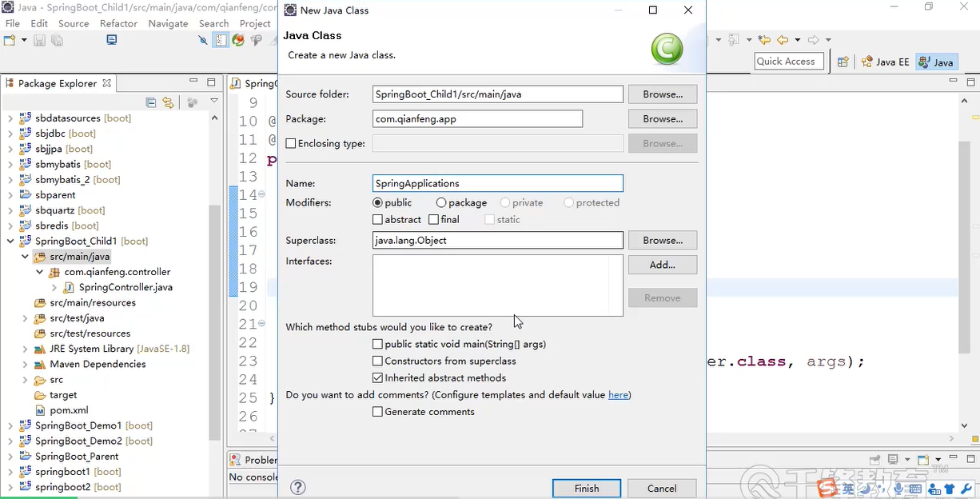Toggle the Show Line Numbers toolbar icon
Screen dimensions: 980x499
point(221,40)
